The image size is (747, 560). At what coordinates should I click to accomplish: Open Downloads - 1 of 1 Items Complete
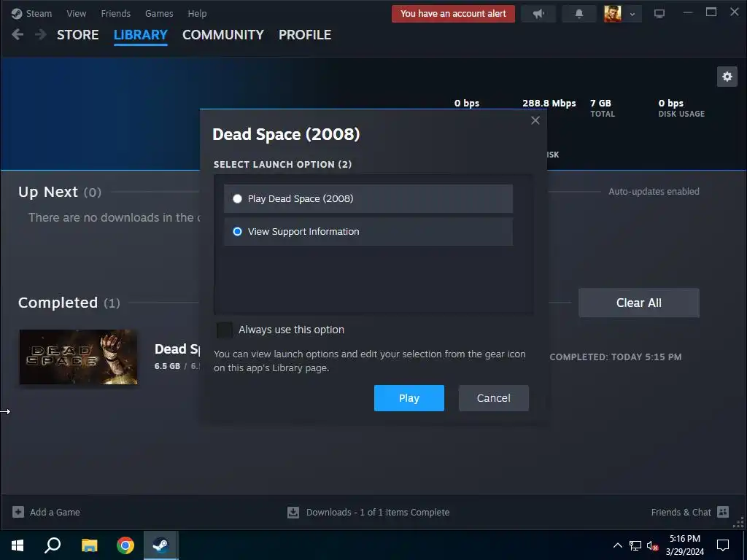(x=378, y=513)
